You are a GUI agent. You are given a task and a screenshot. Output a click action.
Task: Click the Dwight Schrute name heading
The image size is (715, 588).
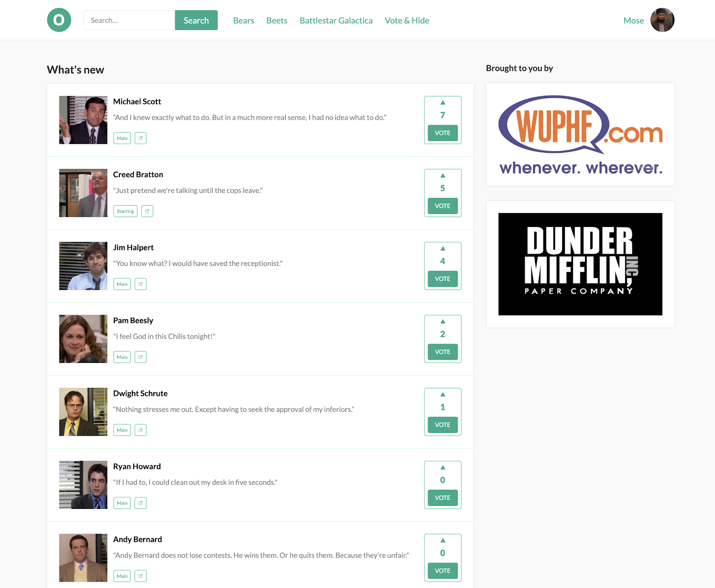coord(140,393)
